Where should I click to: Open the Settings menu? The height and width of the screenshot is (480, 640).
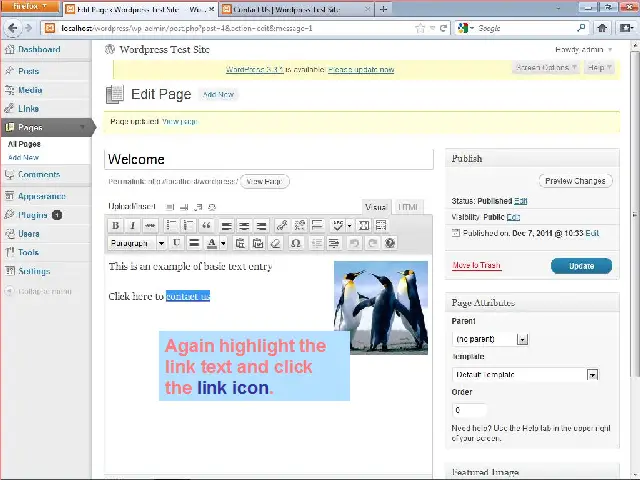click(x=34, y=271)
